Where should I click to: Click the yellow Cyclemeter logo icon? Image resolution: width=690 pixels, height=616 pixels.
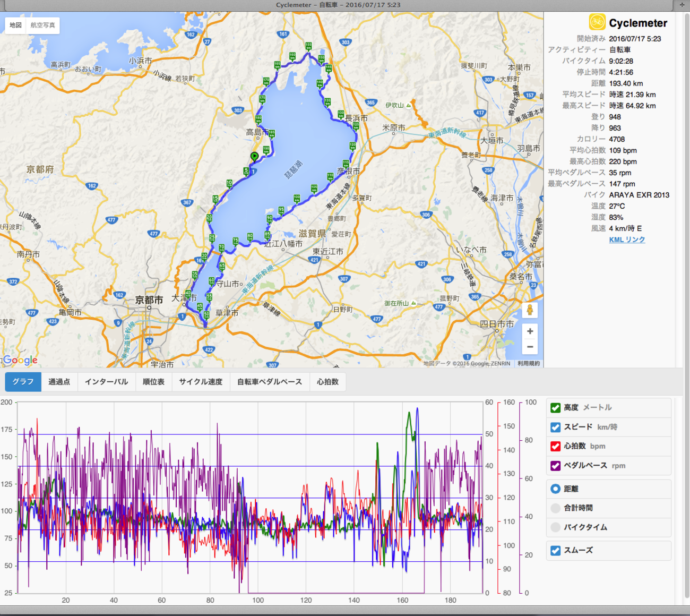[597, 22]
